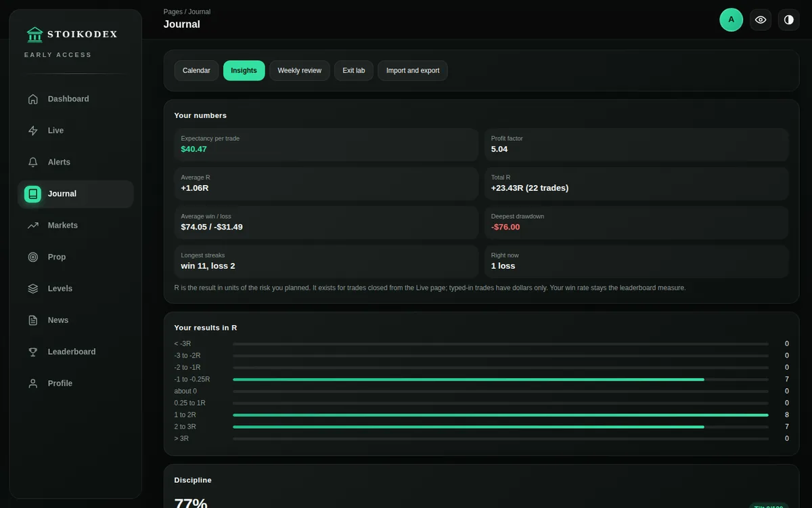This screenshot has height=508, width=812.
Task: Click the 1 loss right now value
Action: pos(503,266)
